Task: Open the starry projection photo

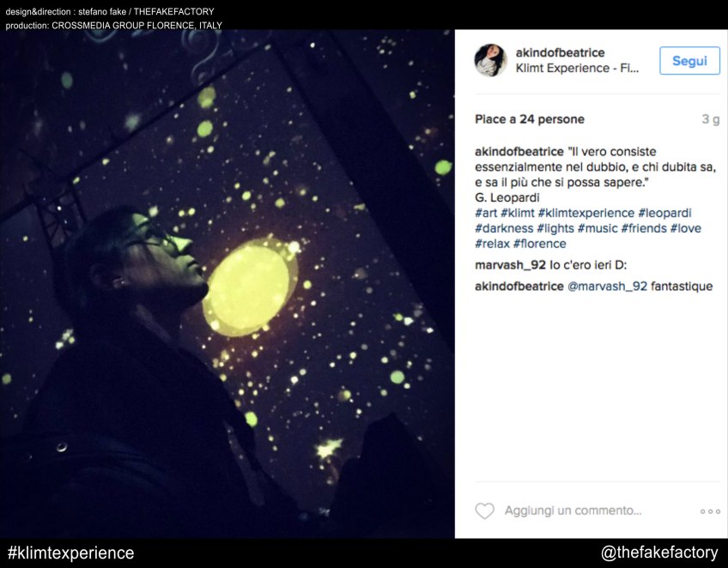Action: pyautogui.click(x=227, y=284)
